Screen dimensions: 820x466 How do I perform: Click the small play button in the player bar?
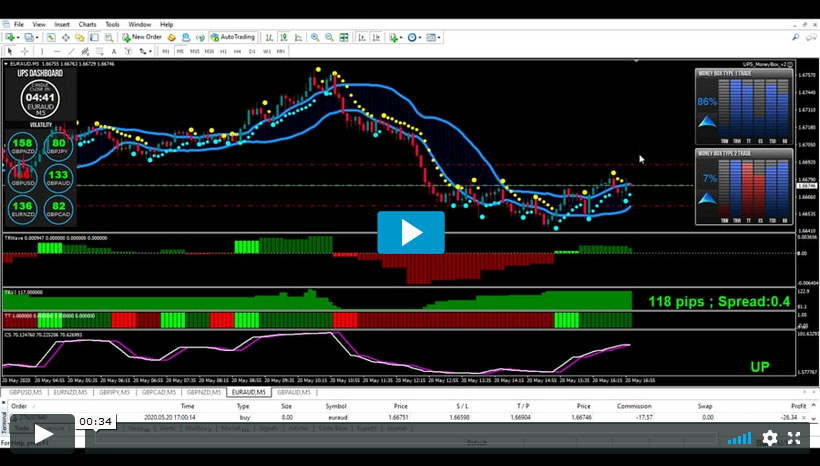(42, 434)
